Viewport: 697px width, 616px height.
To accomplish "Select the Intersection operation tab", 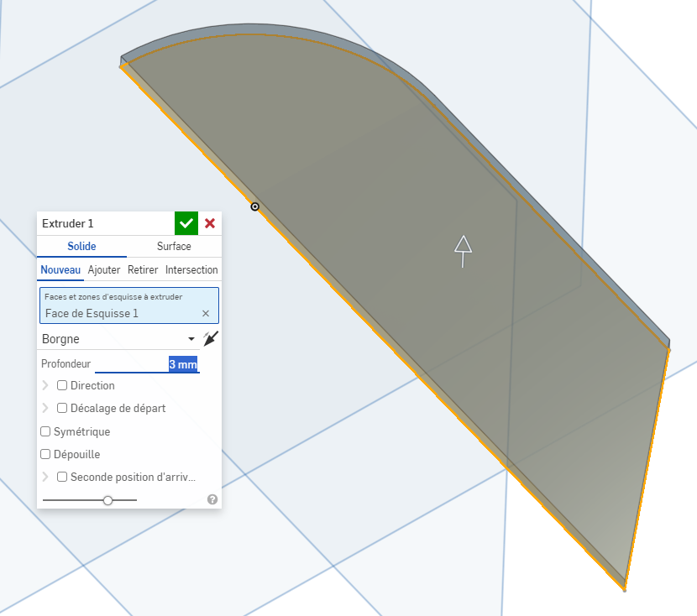I will (x=191, y=270).
